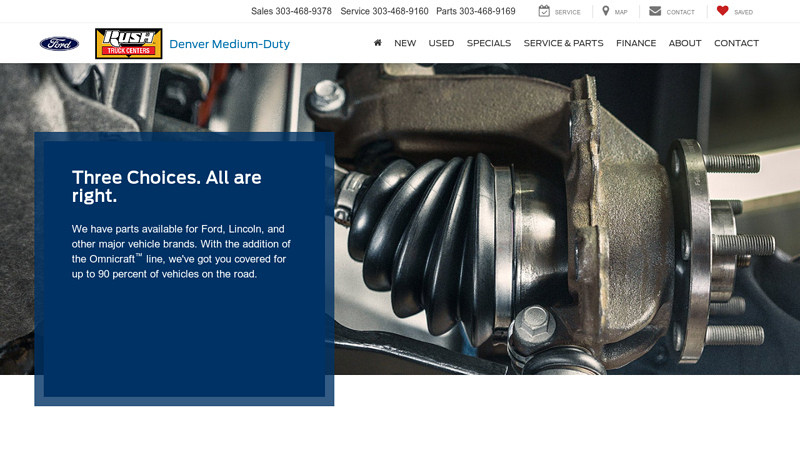Open the NEW vehicles menu
Screen dimensions: 800x450
click(405, 43)
